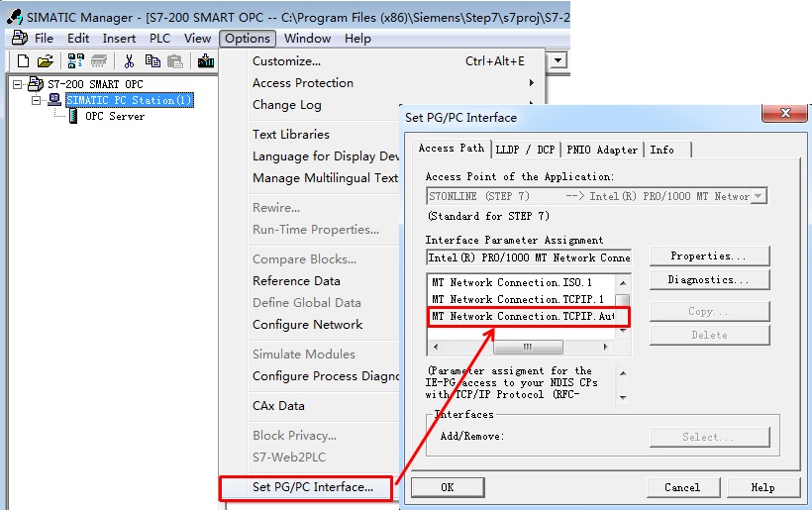Click description text scroll-down arrow
This screenshot has height=510, width=812.
pos(623,398)
